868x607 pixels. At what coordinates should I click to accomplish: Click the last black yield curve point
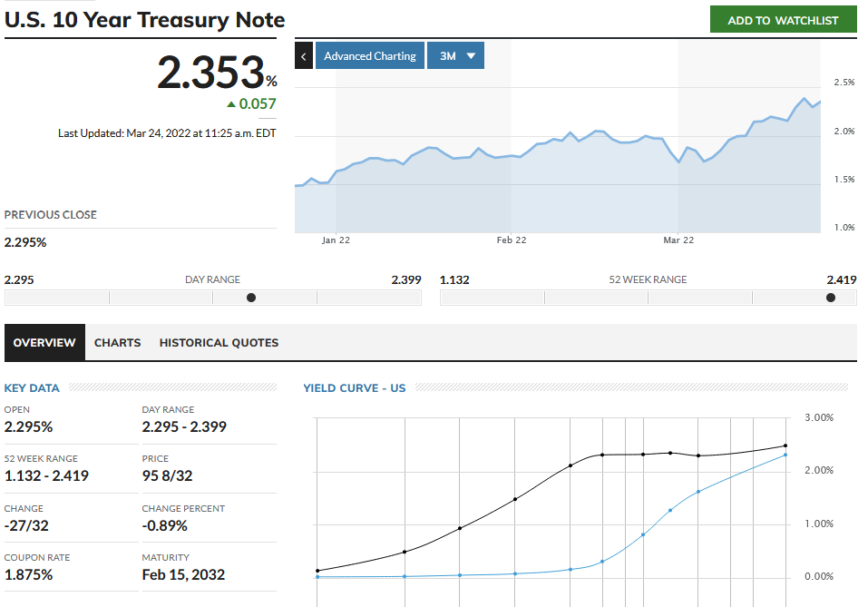[x=785, y=445]
